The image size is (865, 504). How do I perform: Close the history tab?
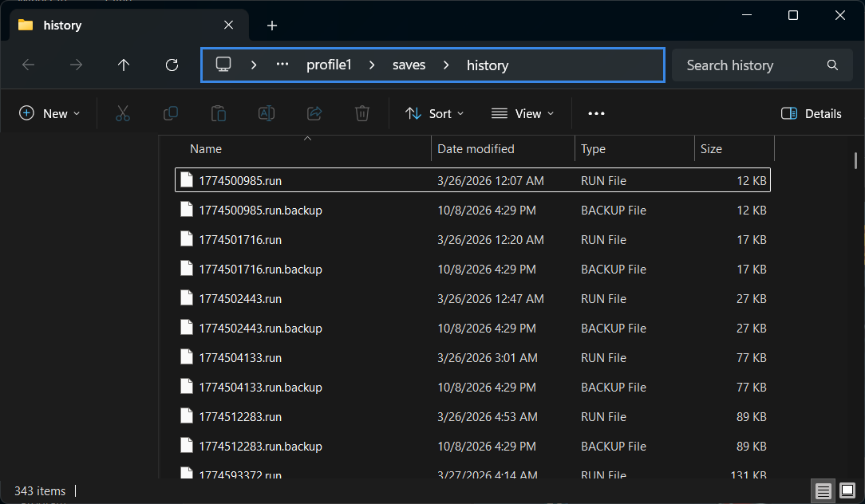(228, 25)
